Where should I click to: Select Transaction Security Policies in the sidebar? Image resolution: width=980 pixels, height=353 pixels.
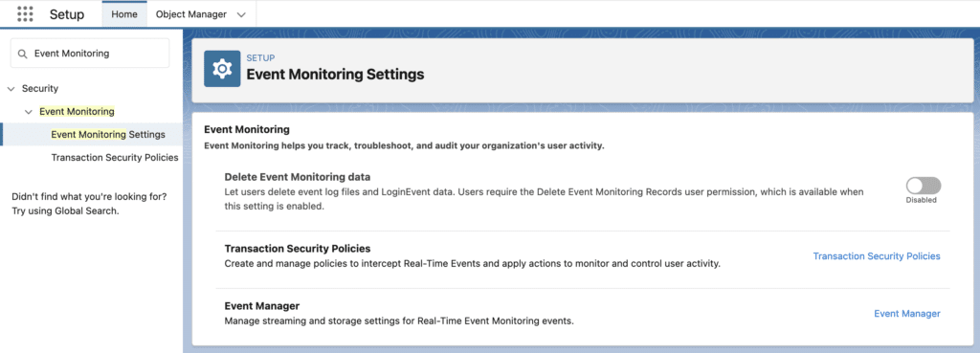[115, 158]
